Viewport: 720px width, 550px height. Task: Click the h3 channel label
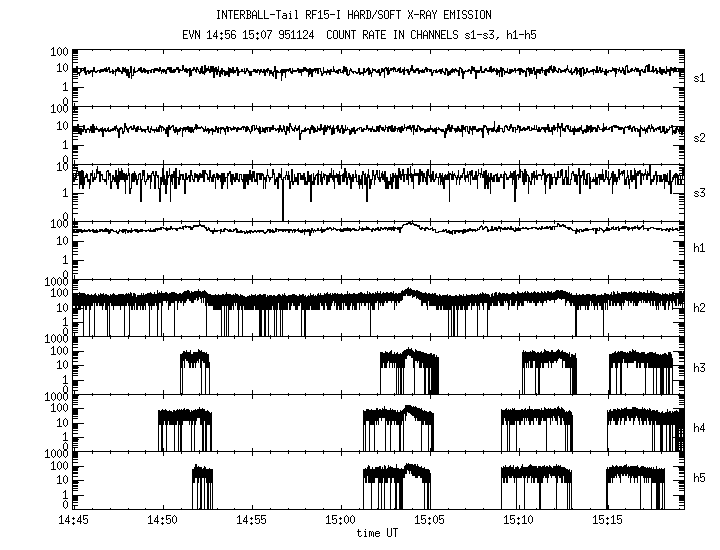(699, 368)
